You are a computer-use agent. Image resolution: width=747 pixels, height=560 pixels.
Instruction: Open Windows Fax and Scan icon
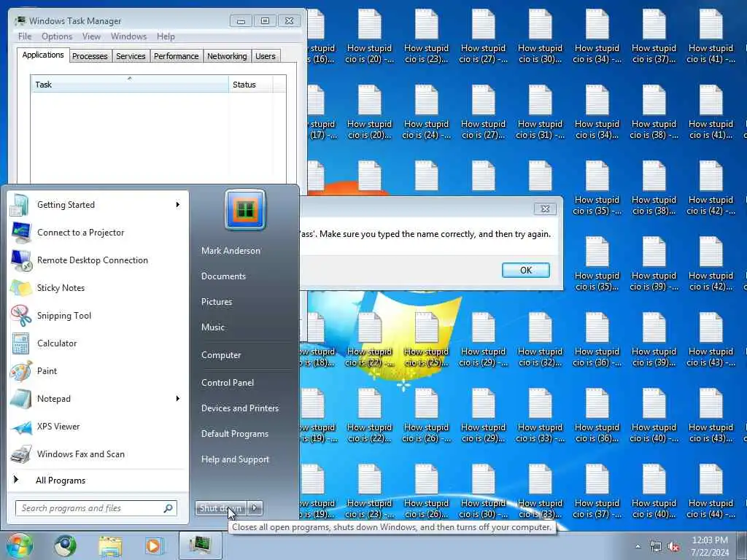(20, 454)
